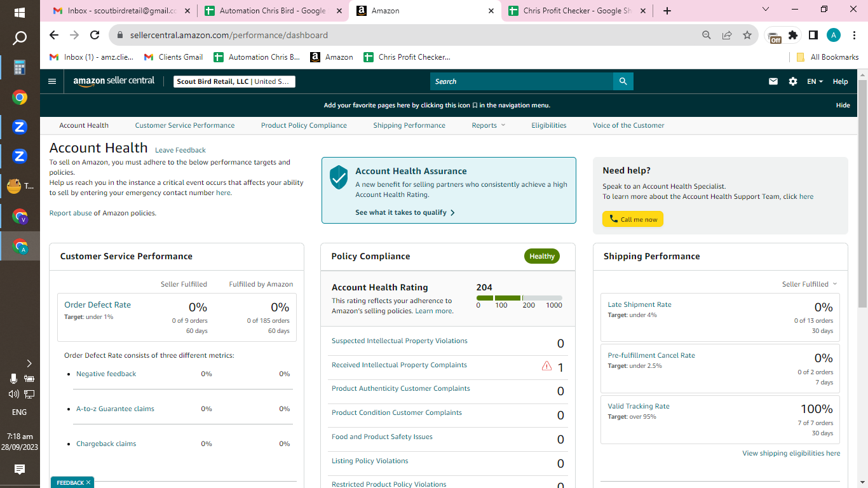
Task: Open the Scout Bird Retail account switcher
Action: coord(234,81)
